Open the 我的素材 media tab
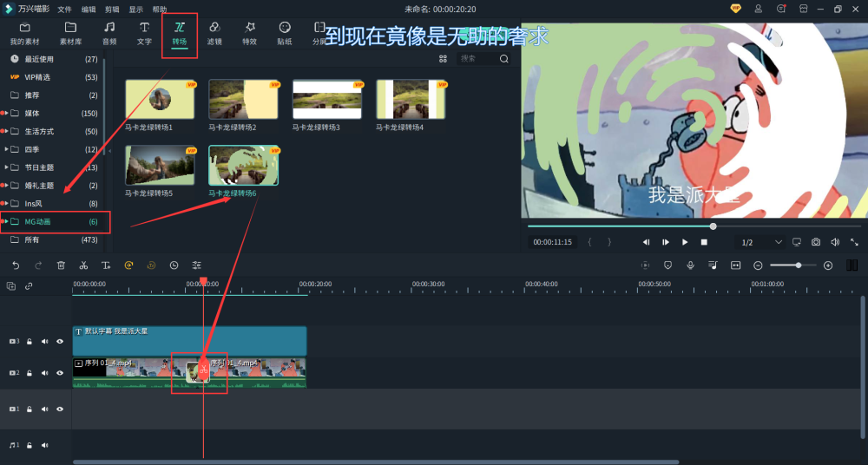 pyautogui.click(x=24, y=33)
